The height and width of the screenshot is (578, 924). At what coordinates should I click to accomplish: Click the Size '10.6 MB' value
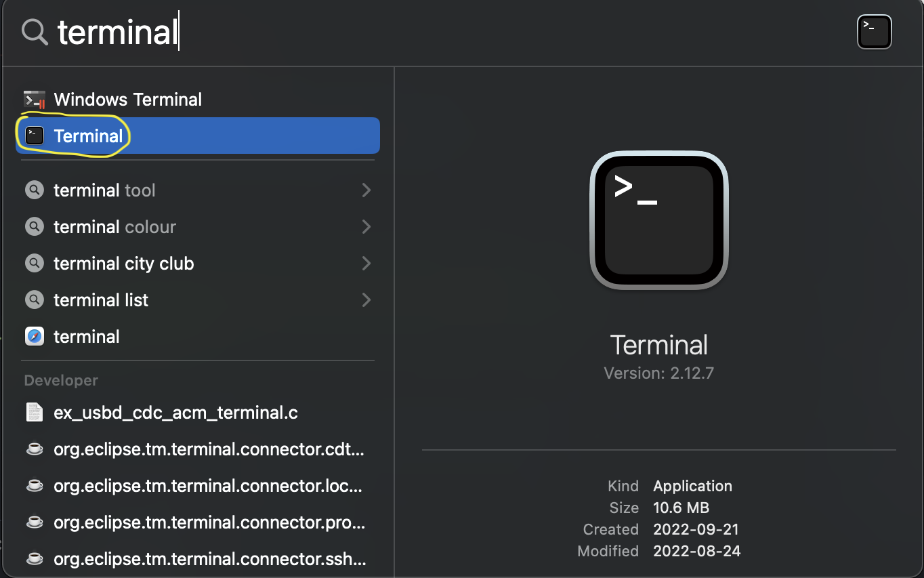point(681,508)
